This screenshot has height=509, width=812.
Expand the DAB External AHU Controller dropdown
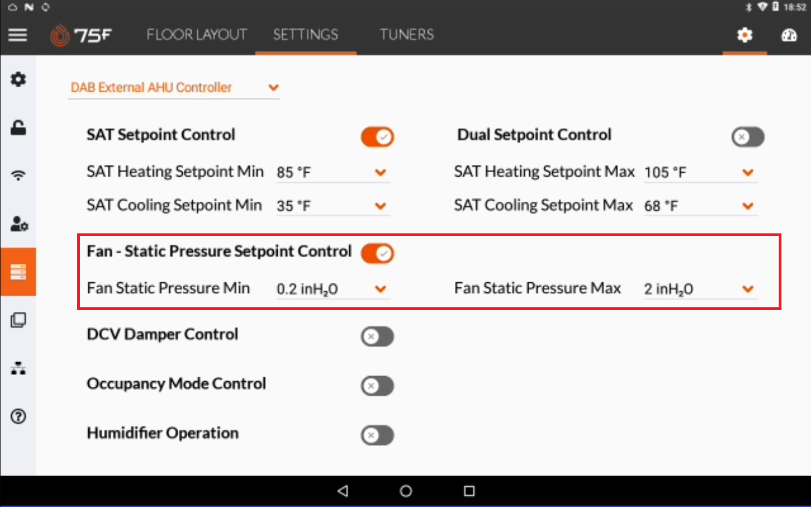click(x=273, y=87)
